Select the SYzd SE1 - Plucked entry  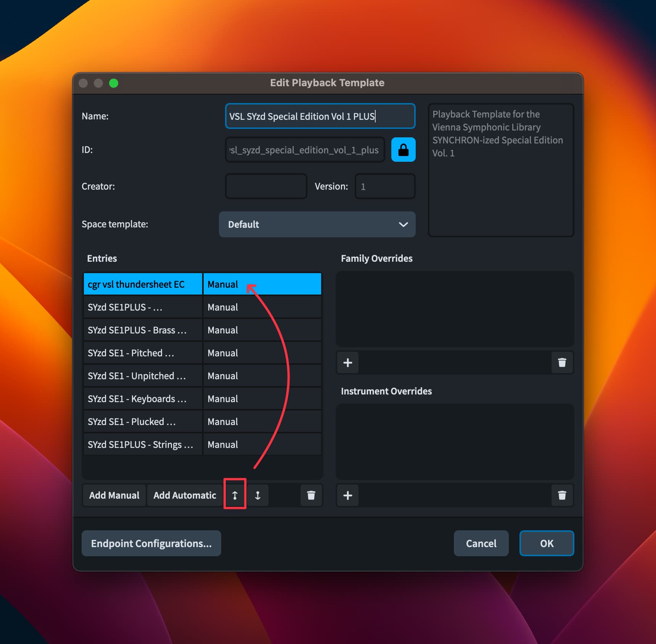pyautogui.click(x=143, y=422)
